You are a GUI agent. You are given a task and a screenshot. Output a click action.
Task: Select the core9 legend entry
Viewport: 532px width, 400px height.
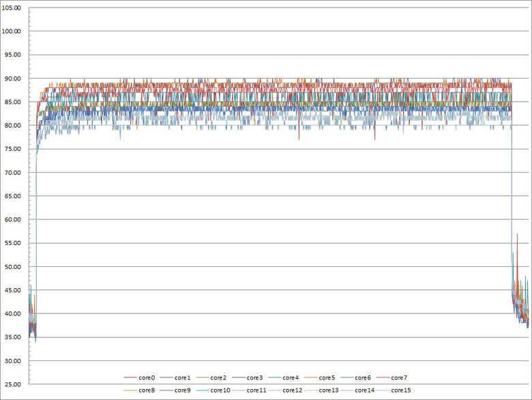point(175,390)
